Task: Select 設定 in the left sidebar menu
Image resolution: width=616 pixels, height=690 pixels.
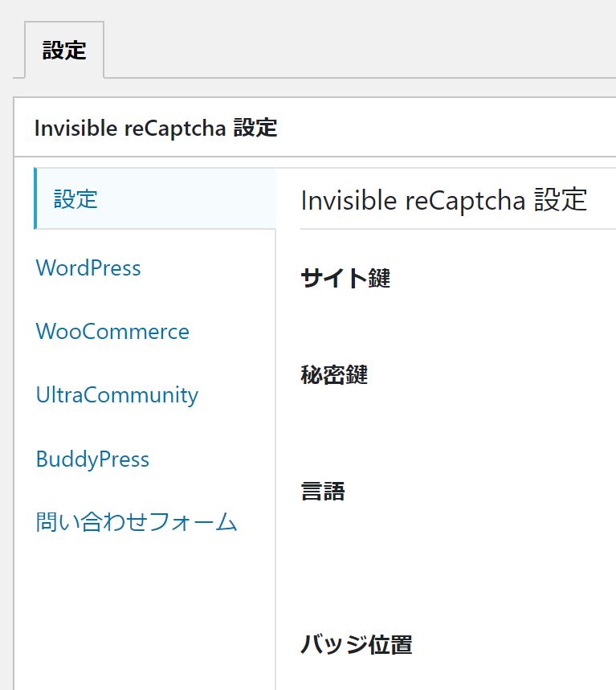Action: coord(155,198)
